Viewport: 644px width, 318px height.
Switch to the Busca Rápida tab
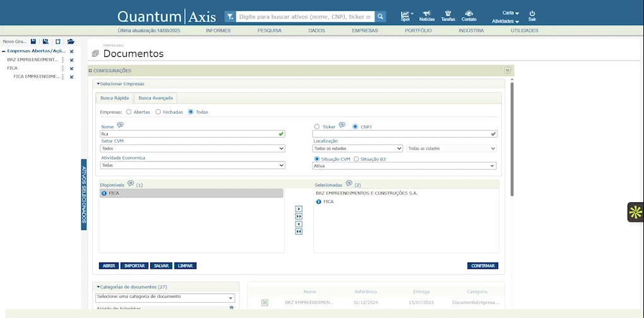pos(114,98)
